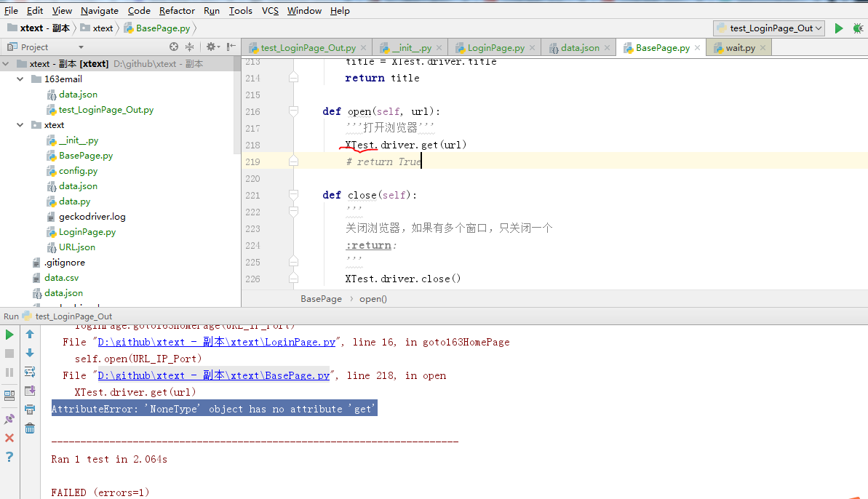
Task: Close Run panel with red X
Action: 9,438
